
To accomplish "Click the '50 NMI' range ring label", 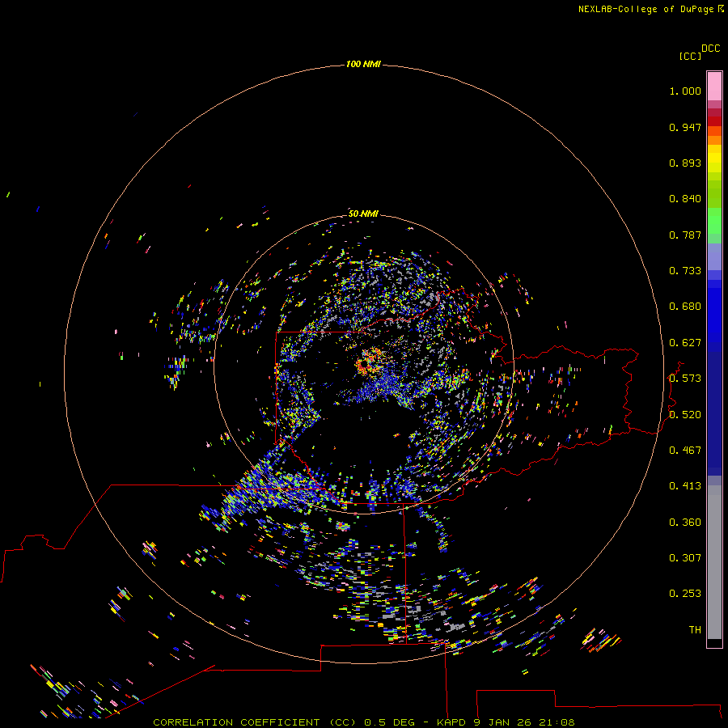I will [363, 214].
